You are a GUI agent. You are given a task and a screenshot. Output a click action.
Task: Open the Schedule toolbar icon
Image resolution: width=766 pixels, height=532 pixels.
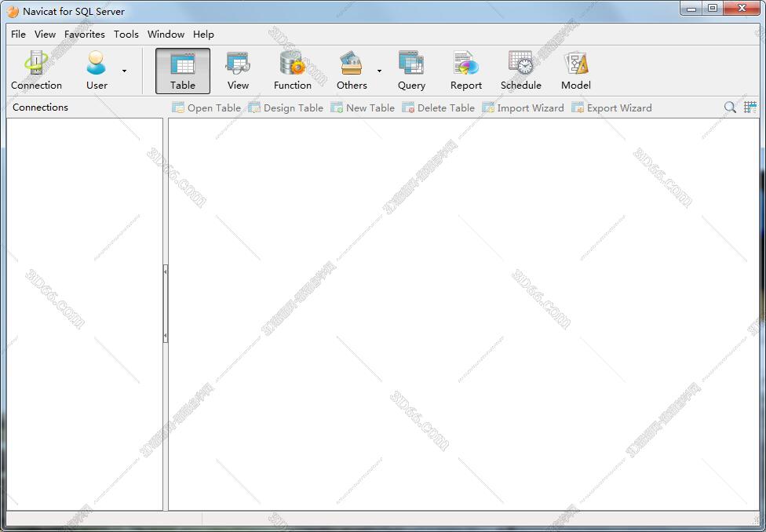pyautogui.click(x=521, y=71)
